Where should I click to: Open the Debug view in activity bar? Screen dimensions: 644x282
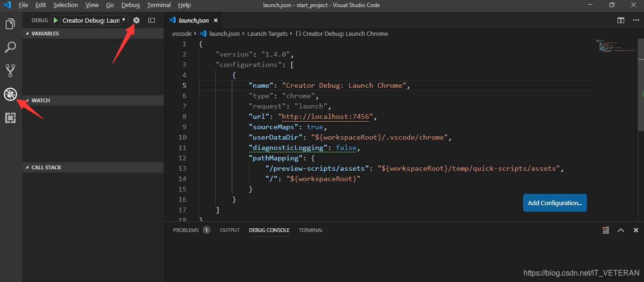[x=10, y=94]
